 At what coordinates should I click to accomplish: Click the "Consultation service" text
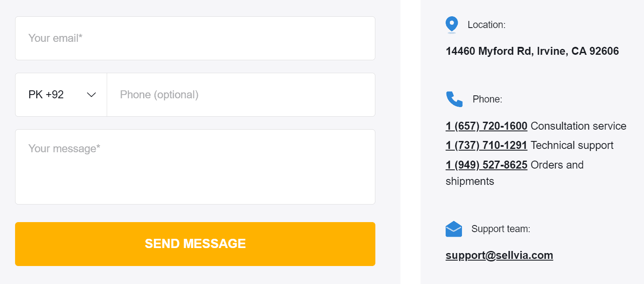tap(578, 126)
